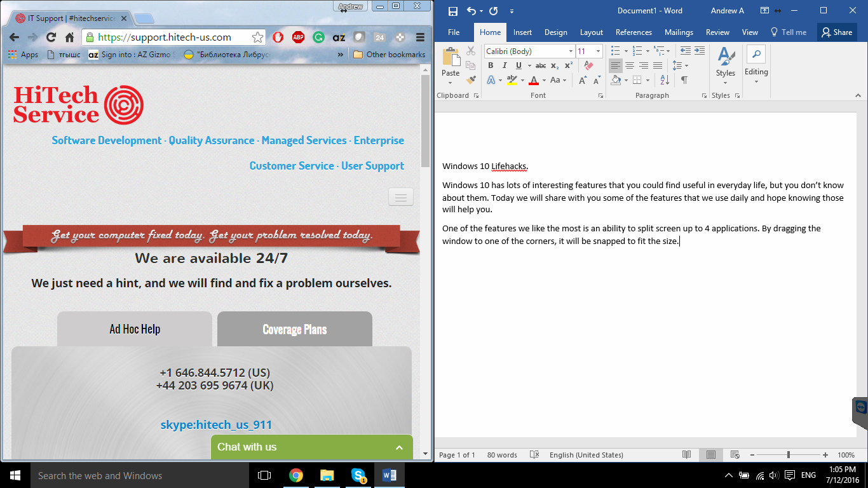868x488 pixels.
Task: Redo the action in Word's quick access toolbar
Action: tap(494, 11)
